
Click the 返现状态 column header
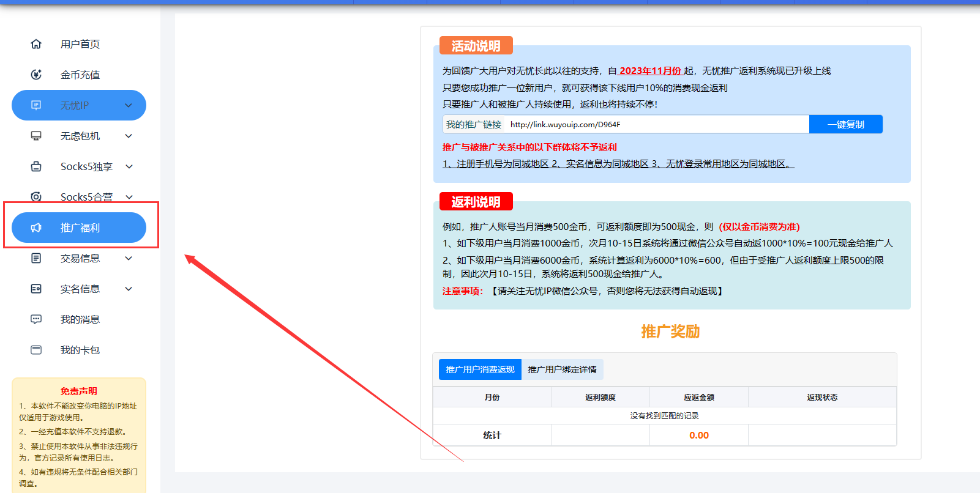click(822, 397)
